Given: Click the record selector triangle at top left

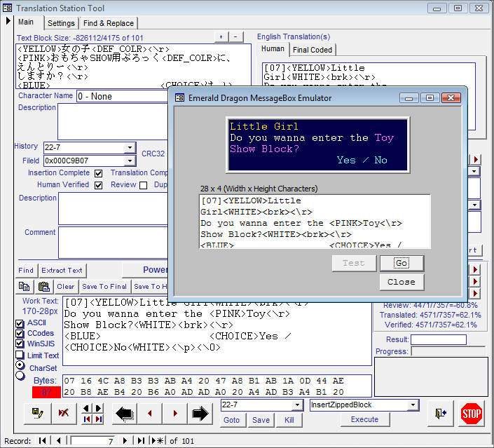Looking at the screenshot, I should (x=8, y=21).
